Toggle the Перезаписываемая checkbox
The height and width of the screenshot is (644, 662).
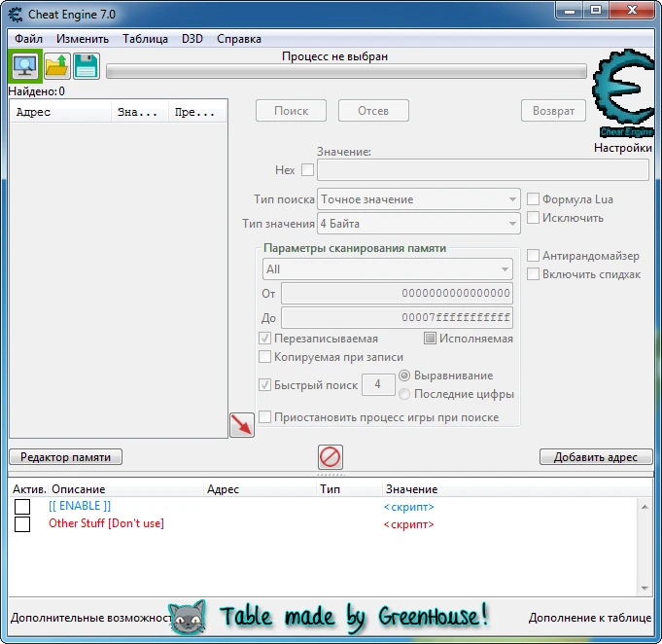click(x=264, y=339)
